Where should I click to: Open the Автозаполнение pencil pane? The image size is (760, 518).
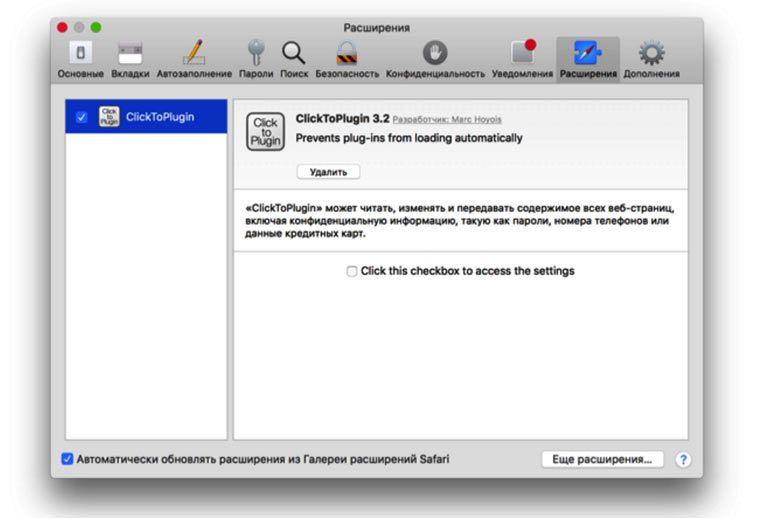click(194, 60)
